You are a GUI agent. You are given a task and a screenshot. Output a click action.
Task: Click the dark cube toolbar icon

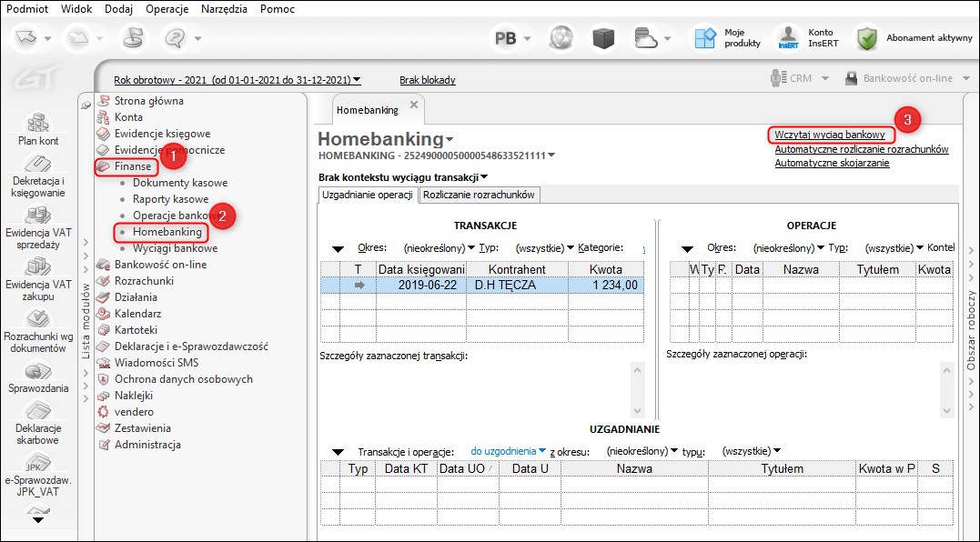click(604, 39)
